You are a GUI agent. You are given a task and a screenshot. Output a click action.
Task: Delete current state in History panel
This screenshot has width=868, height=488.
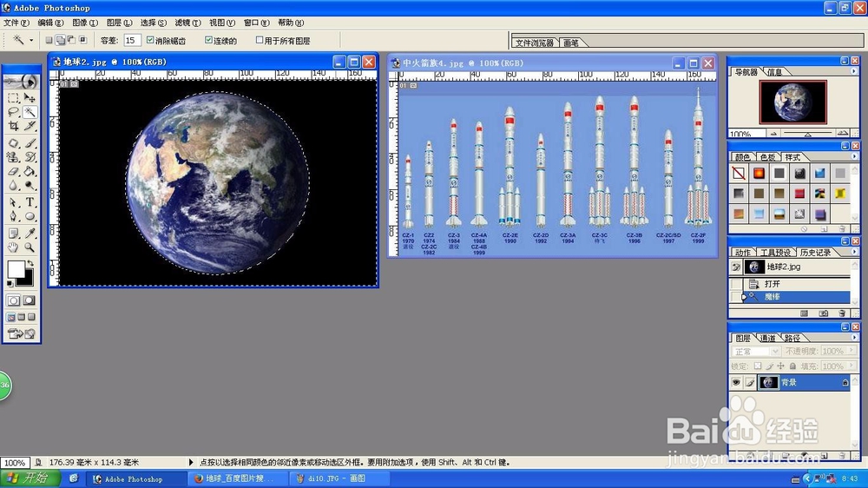click(x=842, y=313)
